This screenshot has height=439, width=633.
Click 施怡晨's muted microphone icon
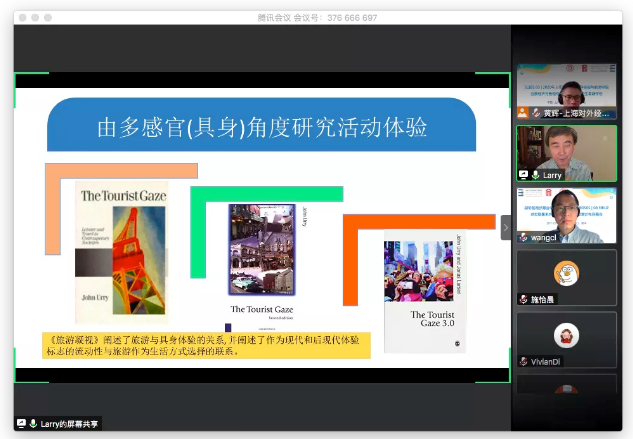pos(523,299)
